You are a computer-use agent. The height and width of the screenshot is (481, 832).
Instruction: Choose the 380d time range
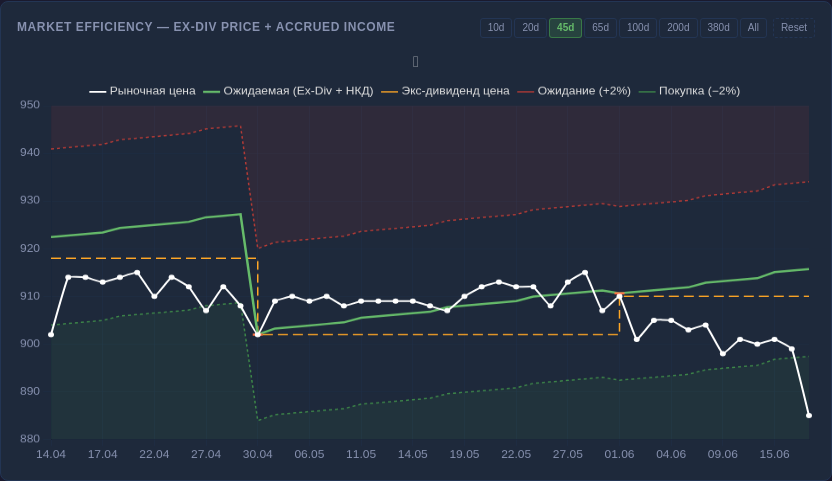pyautogui.click(x=718, y=28)
